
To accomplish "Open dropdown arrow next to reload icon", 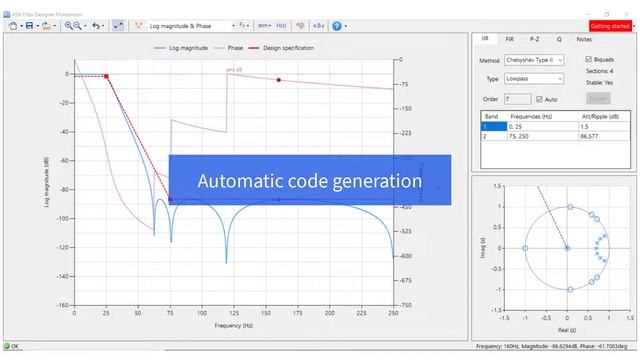I will pyautogui.click(x=55, y=26).
